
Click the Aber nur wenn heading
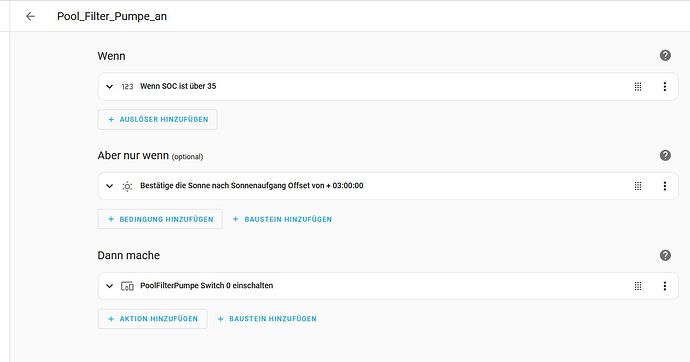point(133,156)
